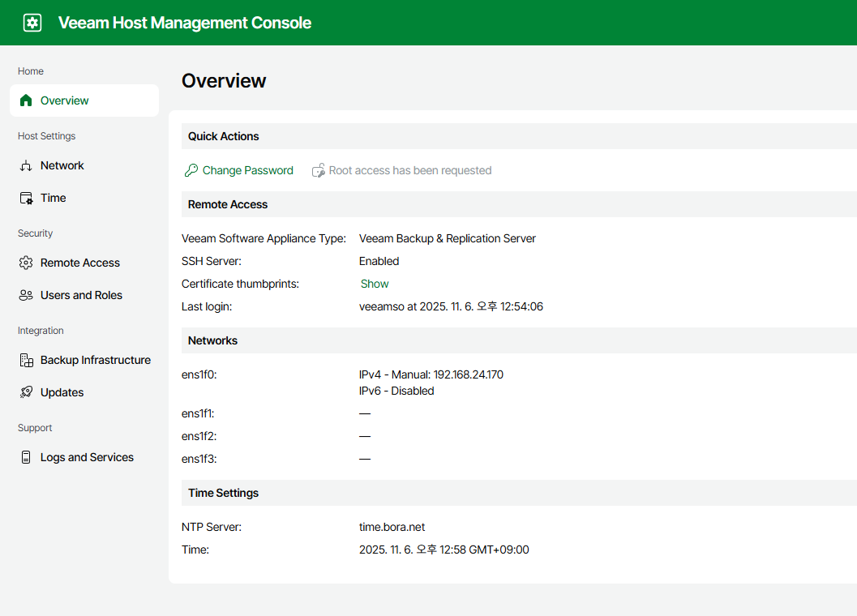The height and width of the screenshot is (616, 857).
Task: Click the Veeam Host Management Console title
Action: point(185,23)
